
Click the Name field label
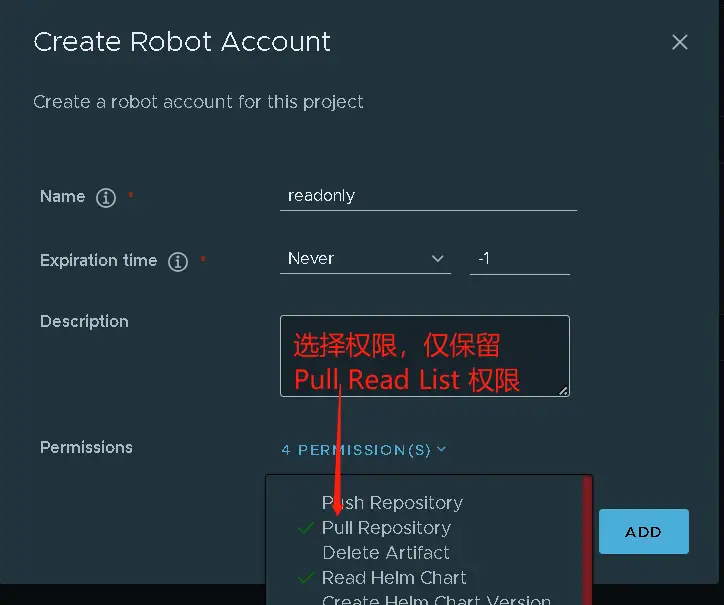coord(62,197)
